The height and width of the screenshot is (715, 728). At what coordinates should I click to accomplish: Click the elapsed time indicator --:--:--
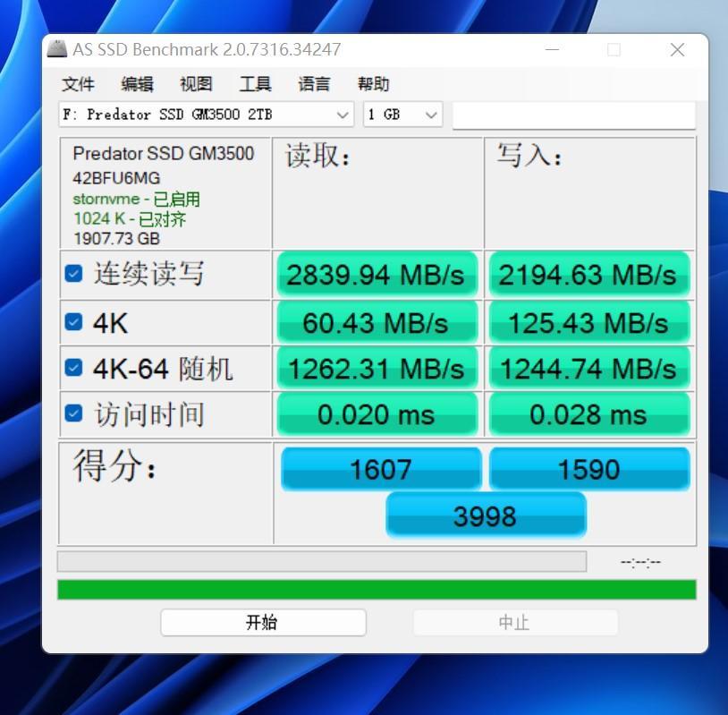640,562
